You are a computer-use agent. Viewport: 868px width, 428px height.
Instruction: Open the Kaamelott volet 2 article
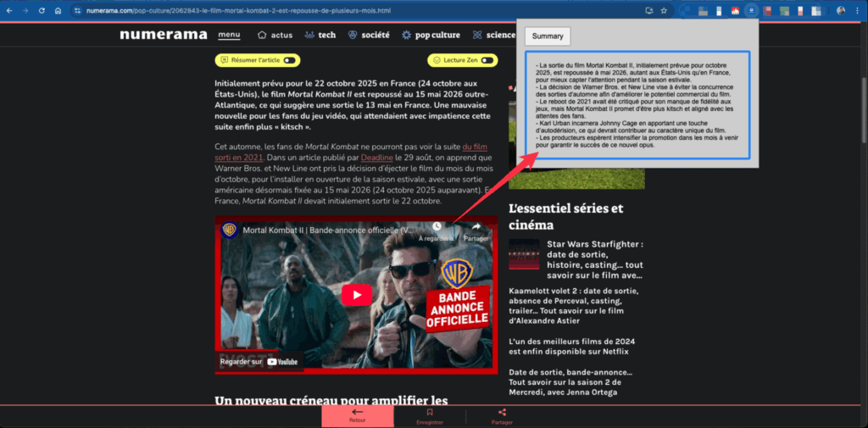(574, 306)
